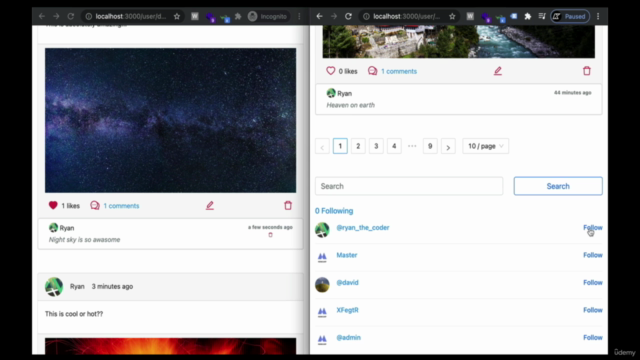
Task: Select page 3 in pagination
Action: 376,146
